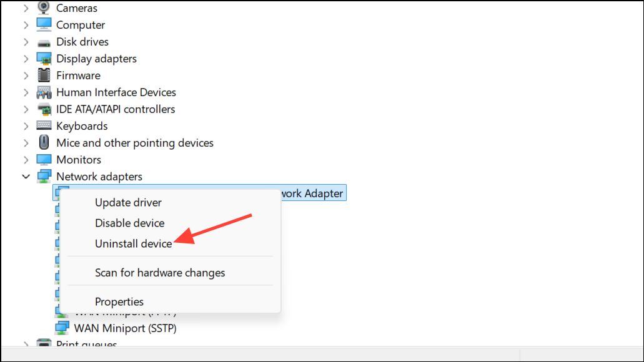Click the Cameras device icon
This screenshot has width=644, height=362.
click(x=44, y=7)
